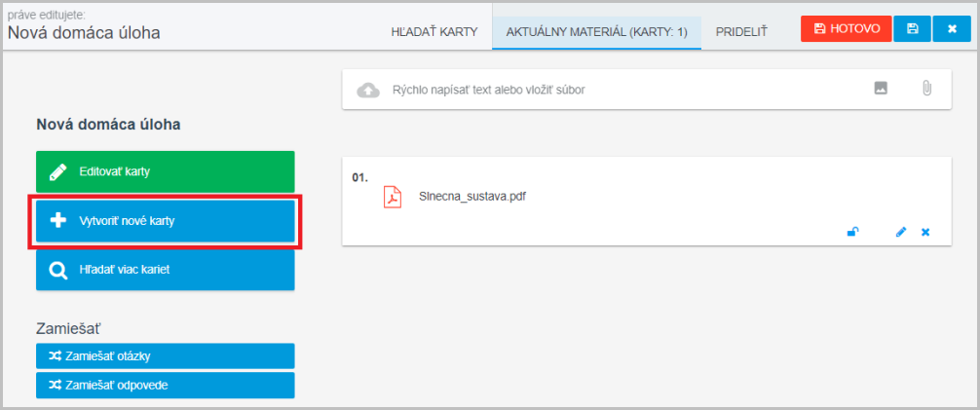The height and width of the screenshot is (410, 980).
Task: Click the cloud upload icon
Action: click(x=368, y=90)
